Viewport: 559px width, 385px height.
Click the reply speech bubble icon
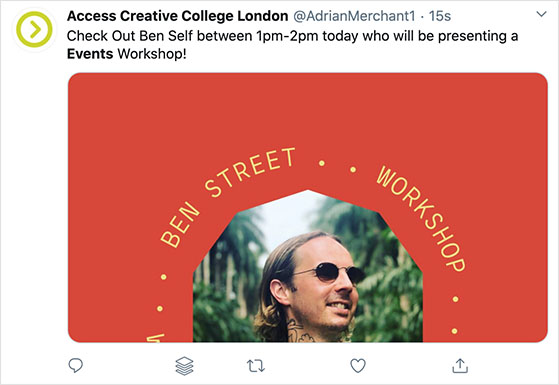(76, 365)
